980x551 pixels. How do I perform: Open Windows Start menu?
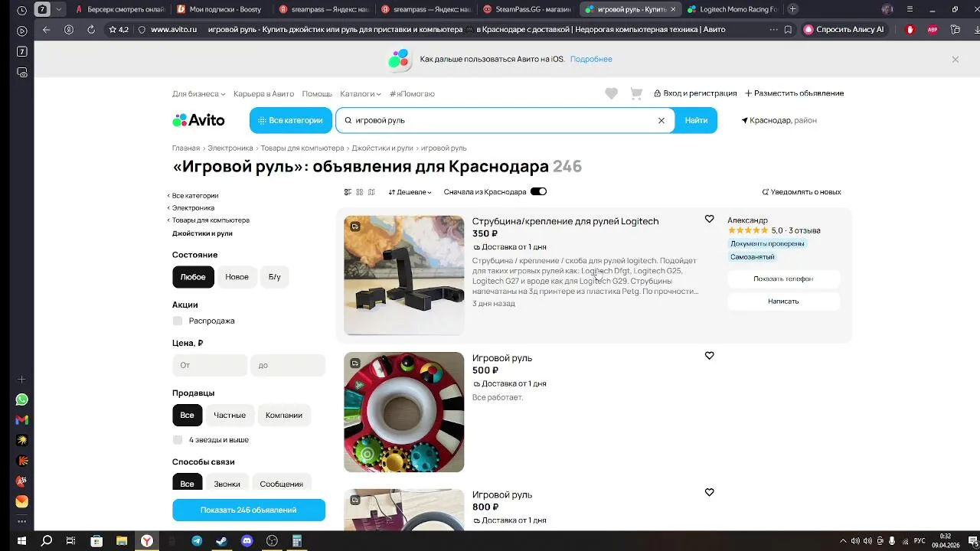point(21,541)
